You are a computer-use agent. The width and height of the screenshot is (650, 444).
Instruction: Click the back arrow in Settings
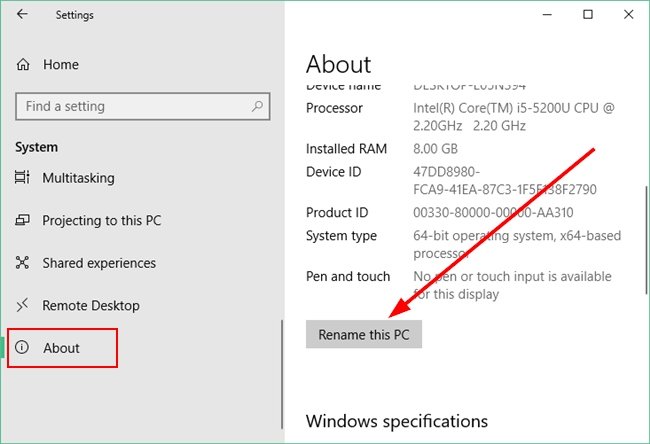pyautogui.click(x=22, y=14)
